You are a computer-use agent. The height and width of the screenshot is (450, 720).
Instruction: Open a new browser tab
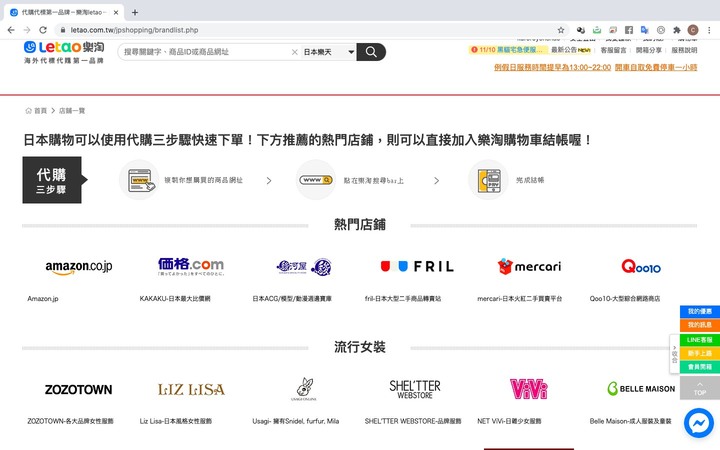point(135,12)
